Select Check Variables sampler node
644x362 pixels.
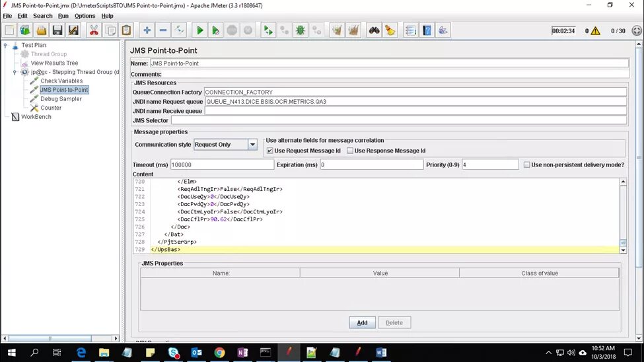pos(61,81)
